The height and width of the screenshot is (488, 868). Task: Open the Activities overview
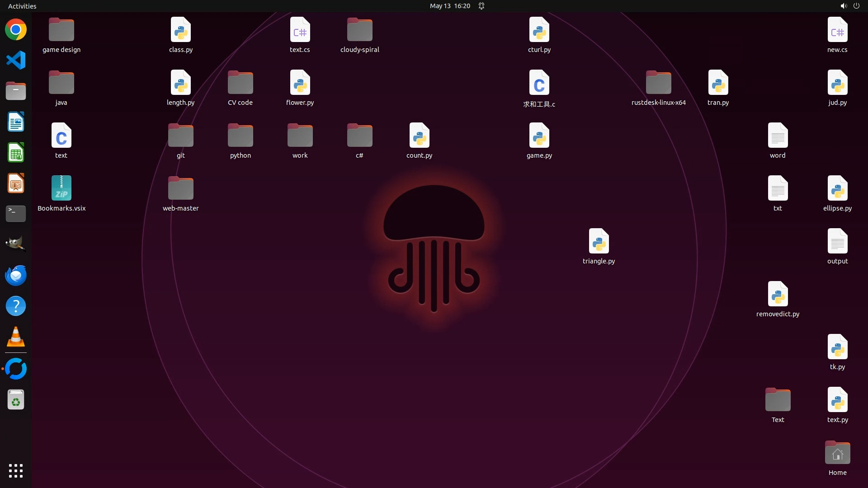click(22, 6)
